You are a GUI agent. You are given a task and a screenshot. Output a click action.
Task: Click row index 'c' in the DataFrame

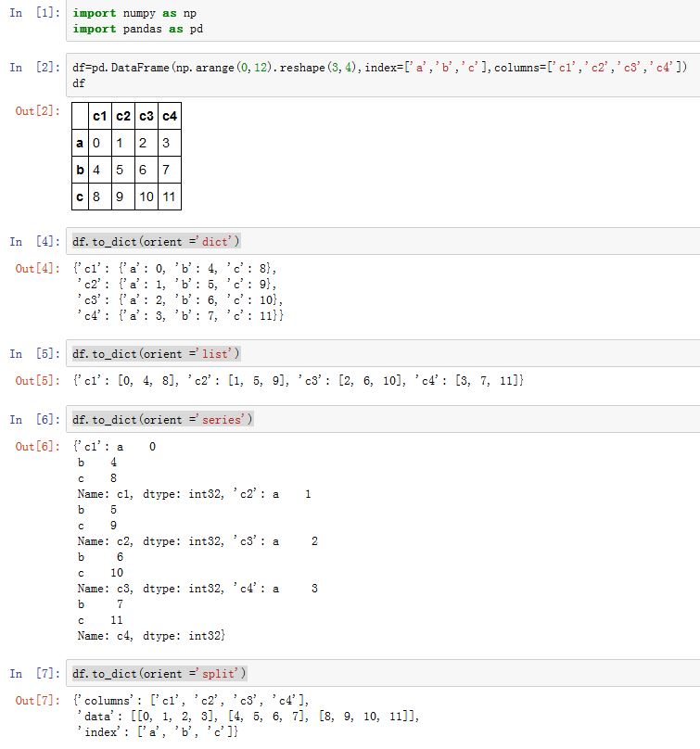click(x=81, y=197)
